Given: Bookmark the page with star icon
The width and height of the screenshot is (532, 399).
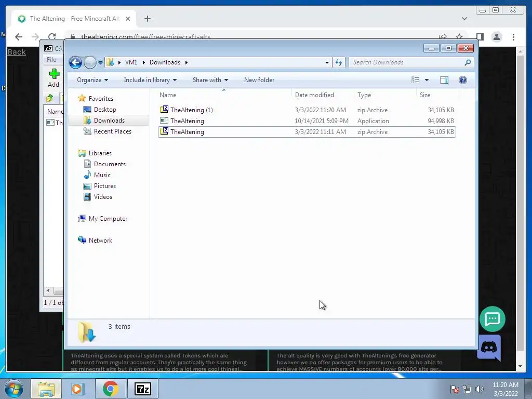Looking at the screenshot, I should click(459, 37).
